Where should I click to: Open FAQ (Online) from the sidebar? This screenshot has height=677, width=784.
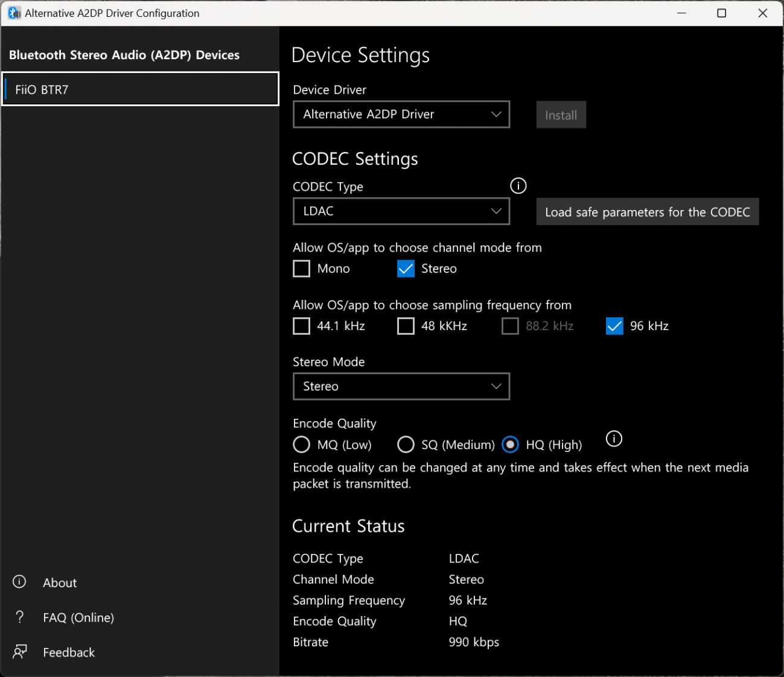tap(78, 617)
